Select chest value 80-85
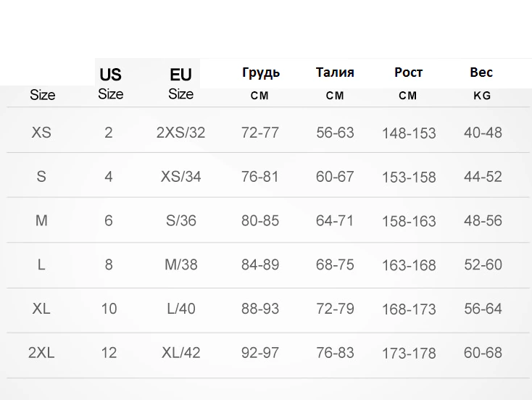The image size is (532, 400). coord(260,220)
